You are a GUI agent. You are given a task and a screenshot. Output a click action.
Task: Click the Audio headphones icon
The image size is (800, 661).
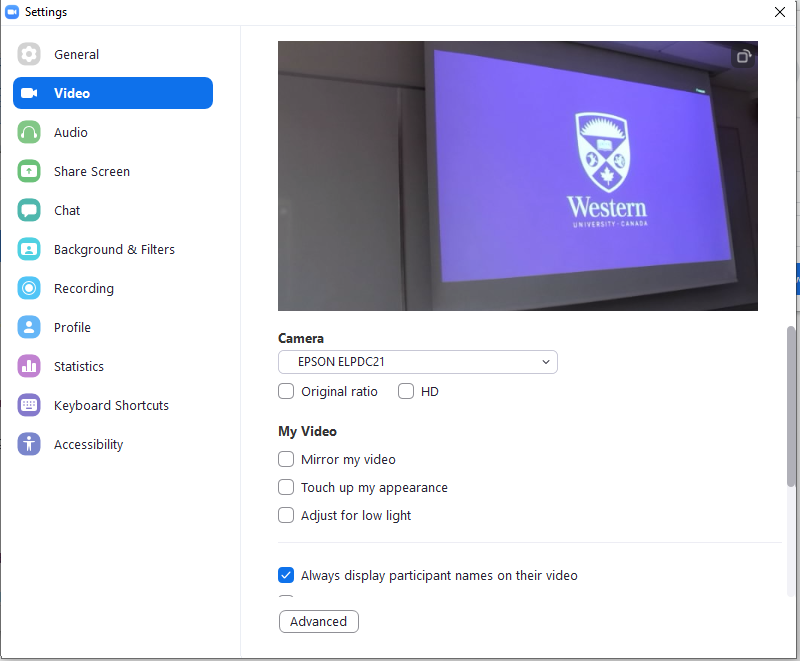click(x=29, y=132)
